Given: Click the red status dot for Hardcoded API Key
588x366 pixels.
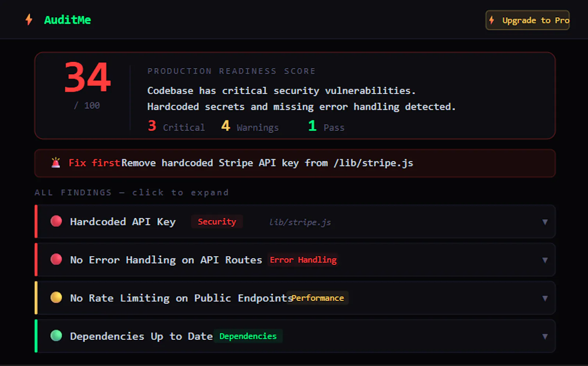Looking at the screenshot, I should (56, 221).
